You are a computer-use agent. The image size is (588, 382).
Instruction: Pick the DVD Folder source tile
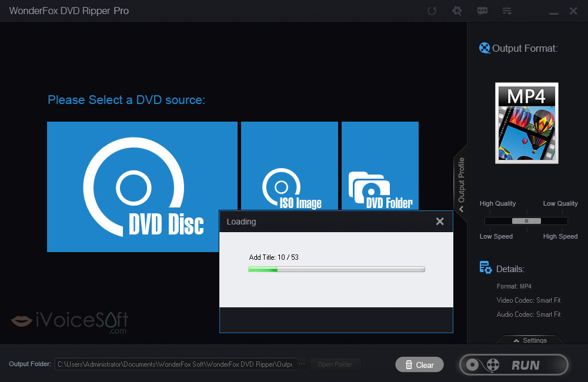point(380,166)
